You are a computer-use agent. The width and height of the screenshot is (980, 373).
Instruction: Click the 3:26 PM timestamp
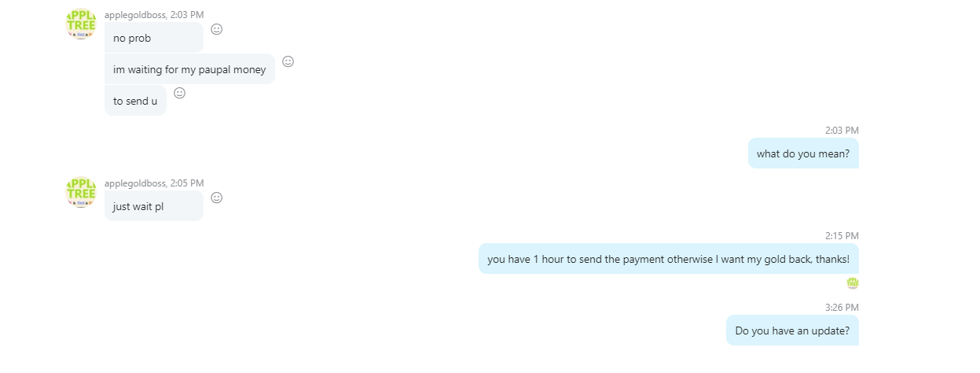(842, 307)
